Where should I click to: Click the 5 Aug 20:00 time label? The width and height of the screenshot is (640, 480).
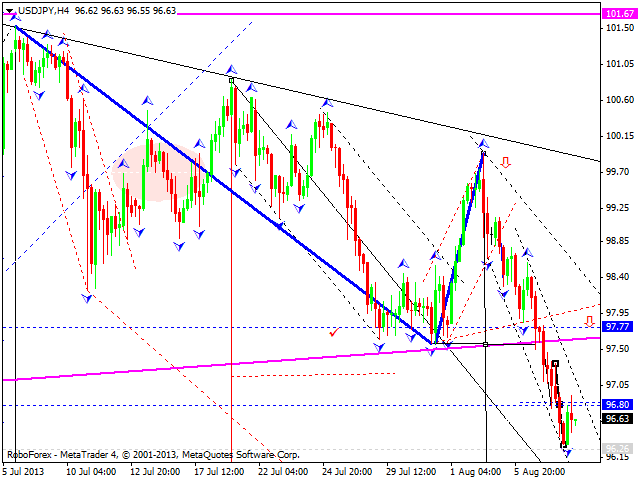click(x=540, y=472)
